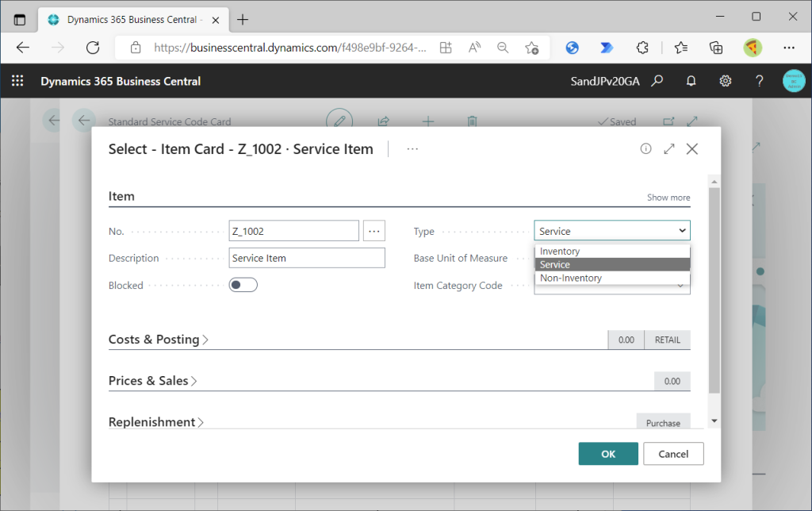Switch to the Dynamics 365 Business Central tab
Image resolution: width=812 pixels, height=511 pixels.
point(133,20)
